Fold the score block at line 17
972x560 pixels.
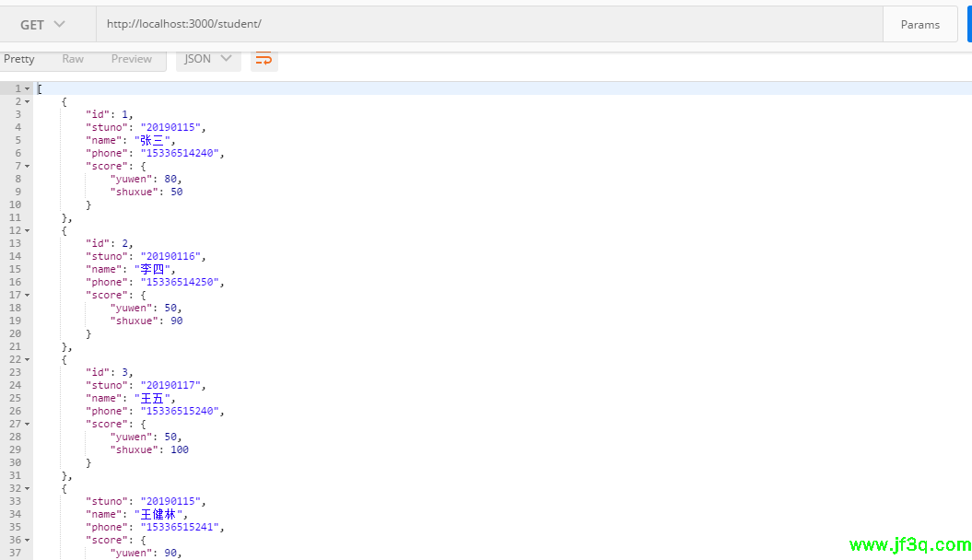point(28,295)
